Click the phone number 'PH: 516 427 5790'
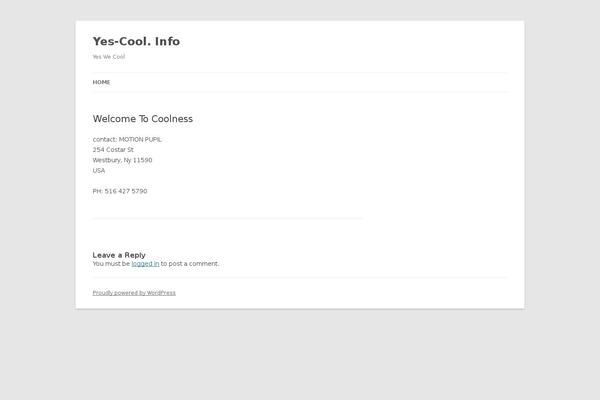Screen dimensions: 600x400 coord(120,191)
